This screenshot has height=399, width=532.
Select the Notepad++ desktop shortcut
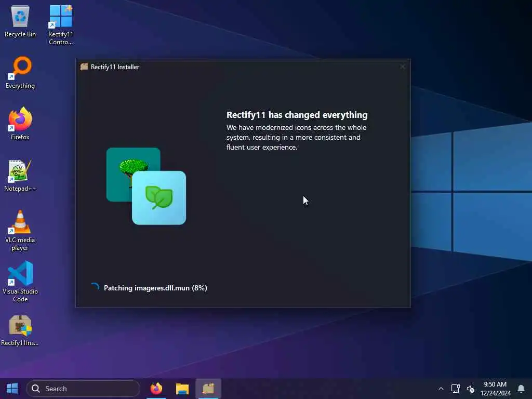[20, 176]
